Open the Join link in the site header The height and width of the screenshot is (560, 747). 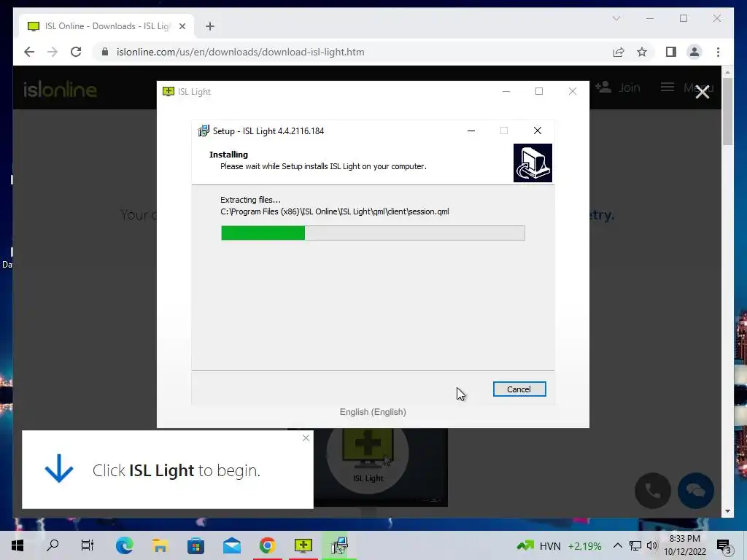(x=617, y=87)
